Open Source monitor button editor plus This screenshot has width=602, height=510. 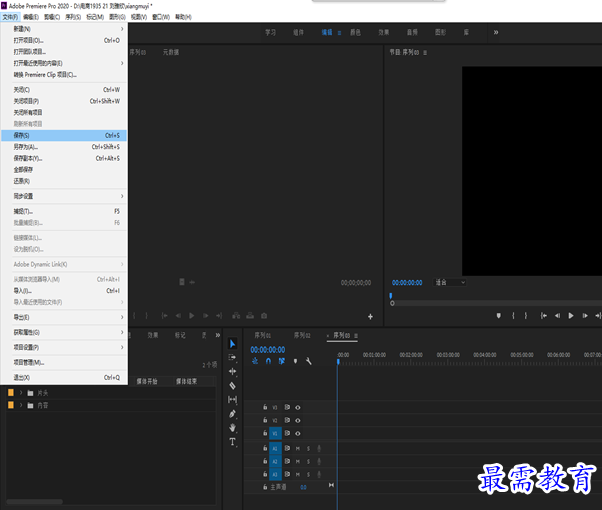click(x=370, y=317)
